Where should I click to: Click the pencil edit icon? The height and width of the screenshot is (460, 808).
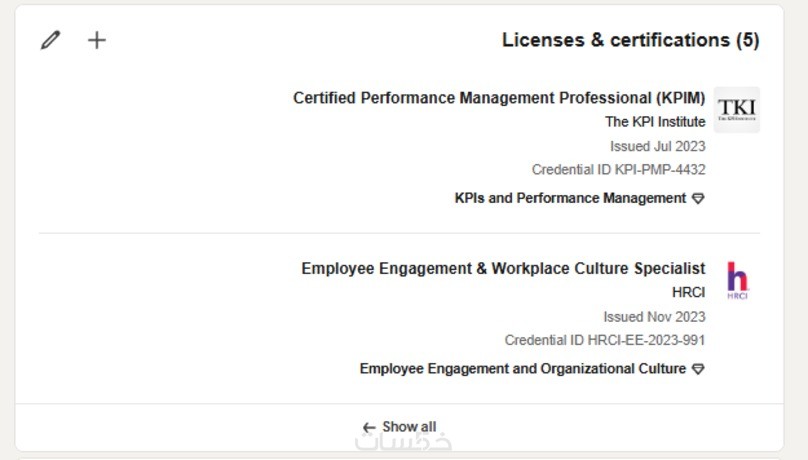(50, 40)
